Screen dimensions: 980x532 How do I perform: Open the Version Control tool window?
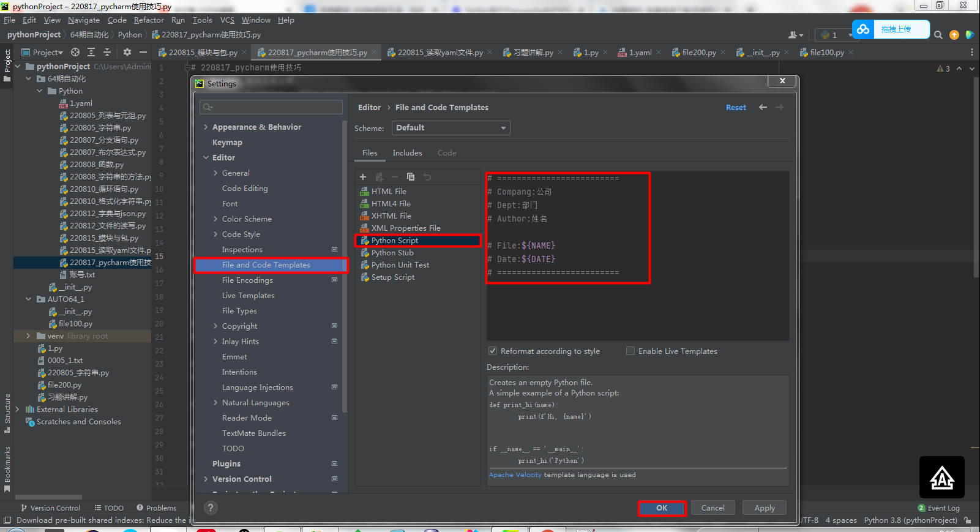tap(50, 508)
